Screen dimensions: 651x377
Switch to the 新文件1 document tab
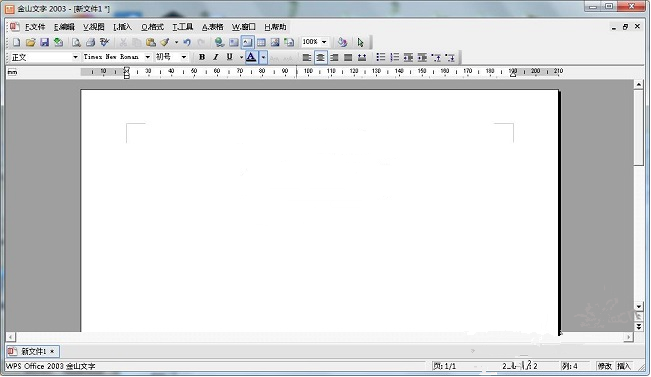pos(33,351)
